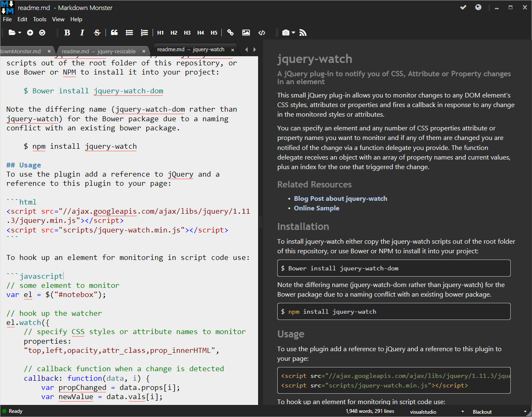Image resolution: width=532 pixels, height=417 pixels.
Task: Apply strikethrough formatting
Action: [97, 32]
